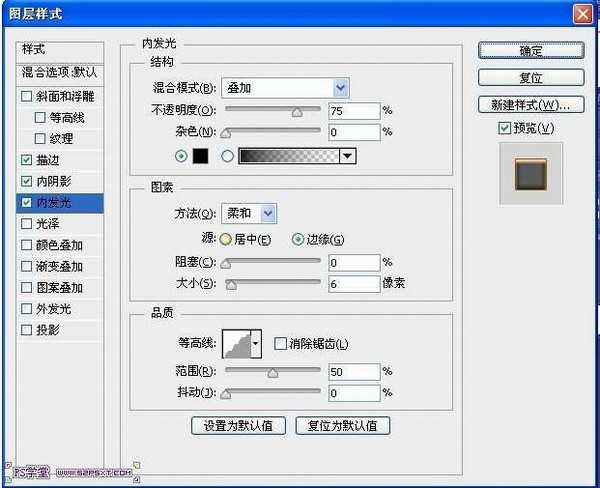600x488 pixels.
Task: Click the gradient bar preview
Action: point(288,155)
